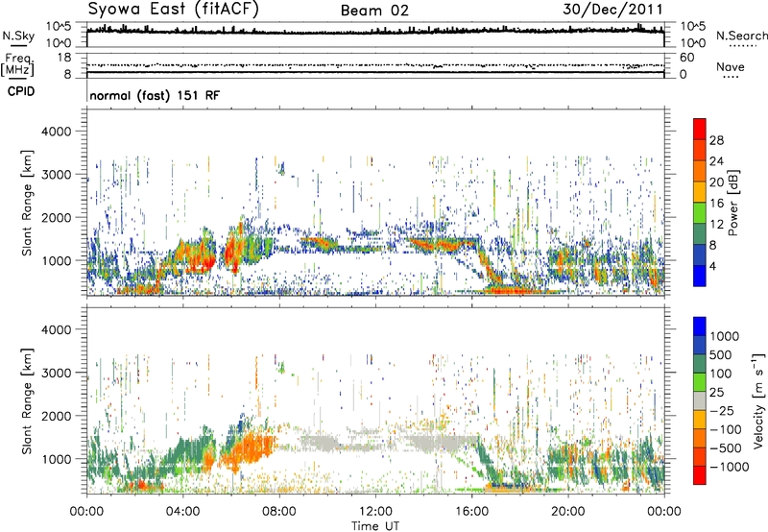This screenshot has width=768, height=532.
Task: Click the "12:00" time axis label
Action: 375,512
